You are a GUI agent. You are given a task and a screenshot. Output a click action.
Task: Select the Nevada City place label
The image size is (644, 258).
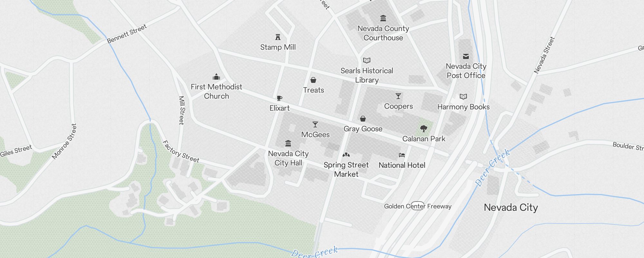click(x=511, y=207)
